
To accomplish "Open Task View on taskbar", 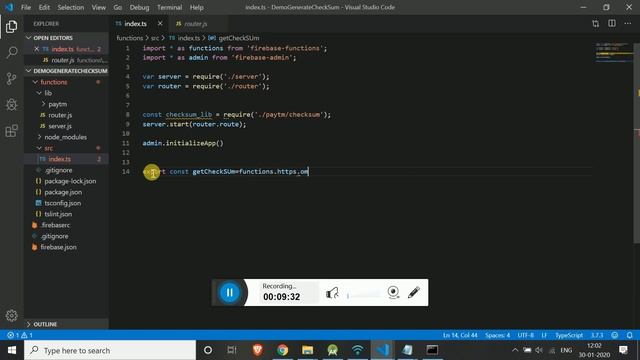I will click(232, 350).
